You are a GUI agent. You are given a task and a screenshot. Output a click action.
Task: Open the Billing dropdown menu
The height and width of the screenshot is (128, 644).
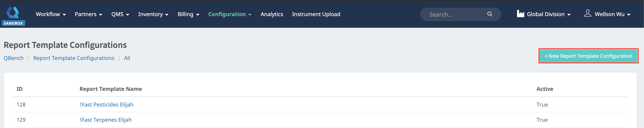pyautogui.click(x=189, y=15)
